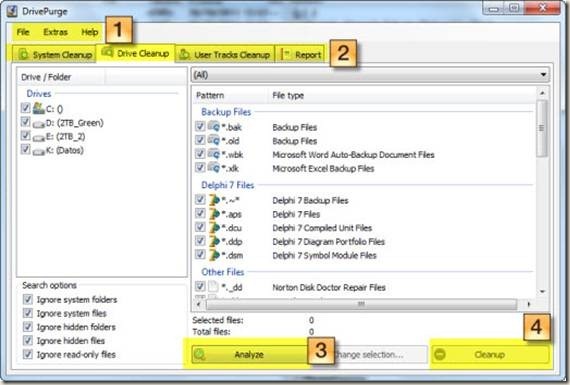Click the Delphi icon for *.dcu

214,228
